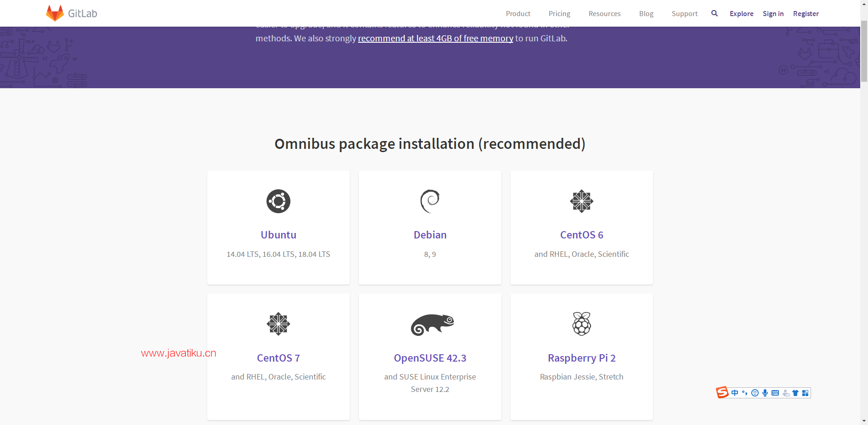
Task: Toggle Chinese/English mode in Sogou bar
Action: tap(735, 393)
